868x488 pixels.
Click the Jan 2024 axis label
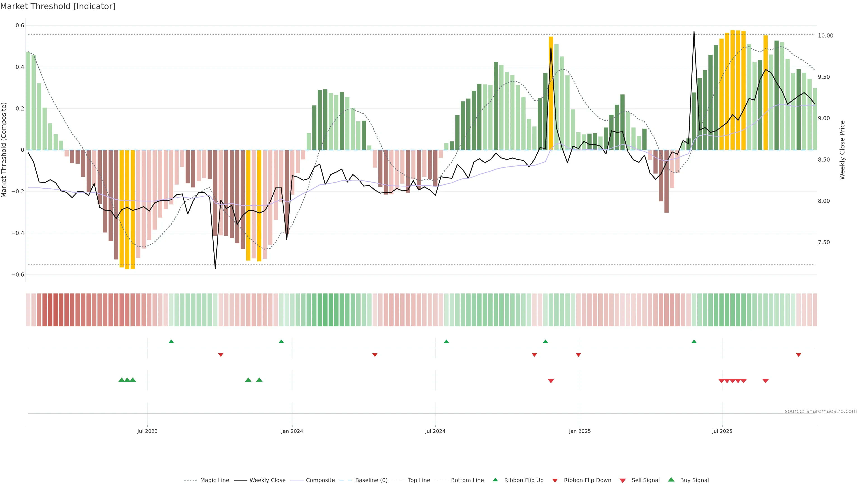pyautogui.click(x=292, y=431)
